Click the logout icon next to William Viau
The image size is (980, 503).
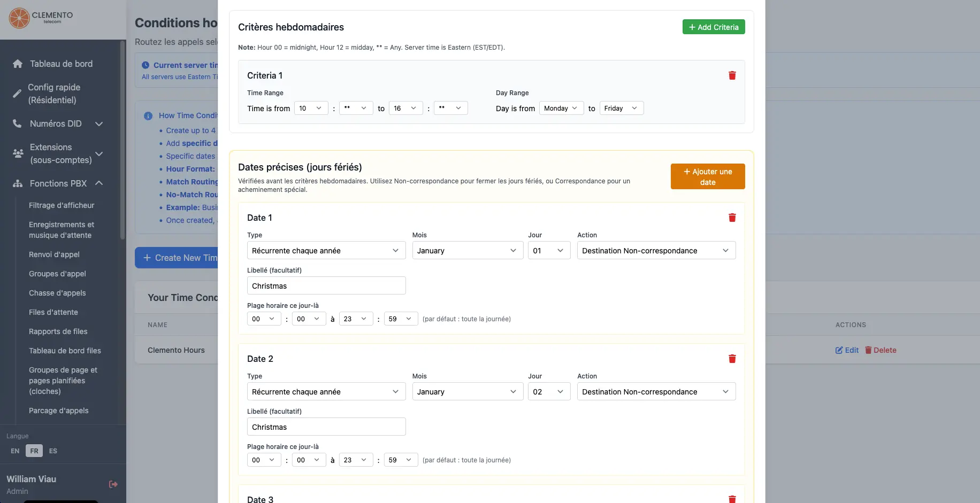point(113,484)
